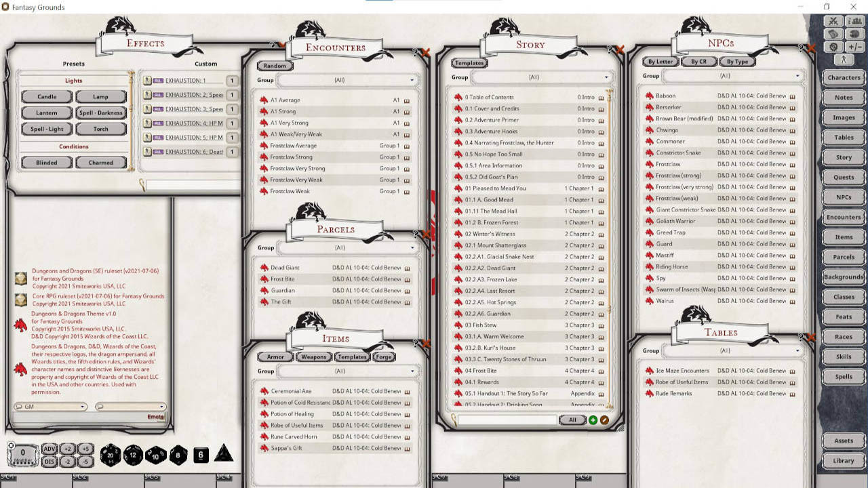Roll the triangular d4 die
The image size is (868, 488).
[x=224, y=455]
